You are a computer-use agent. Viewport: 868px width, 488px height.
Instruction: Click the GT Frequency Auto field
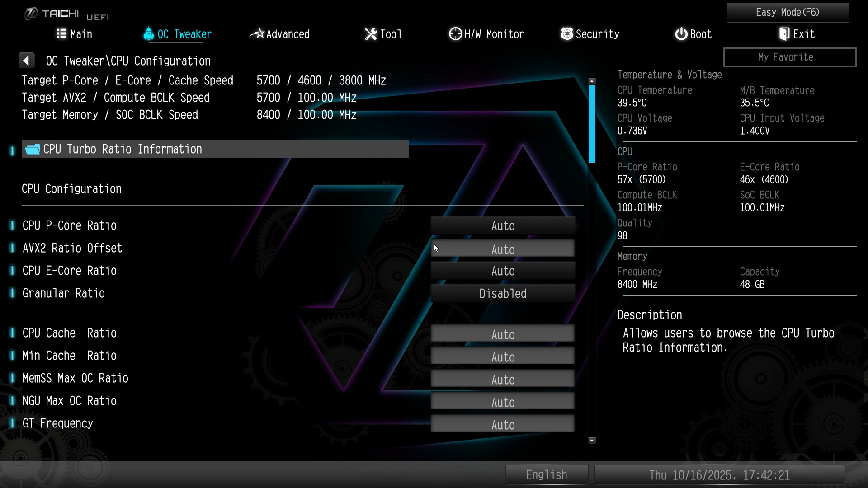click(x=503, y=425)
